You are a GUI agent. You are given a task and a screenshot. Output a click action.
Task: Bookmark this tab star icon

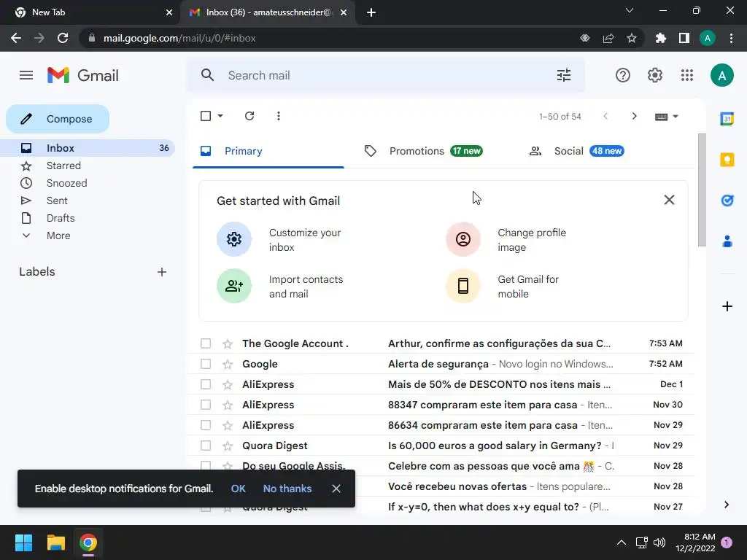click(x=632, y=38)
